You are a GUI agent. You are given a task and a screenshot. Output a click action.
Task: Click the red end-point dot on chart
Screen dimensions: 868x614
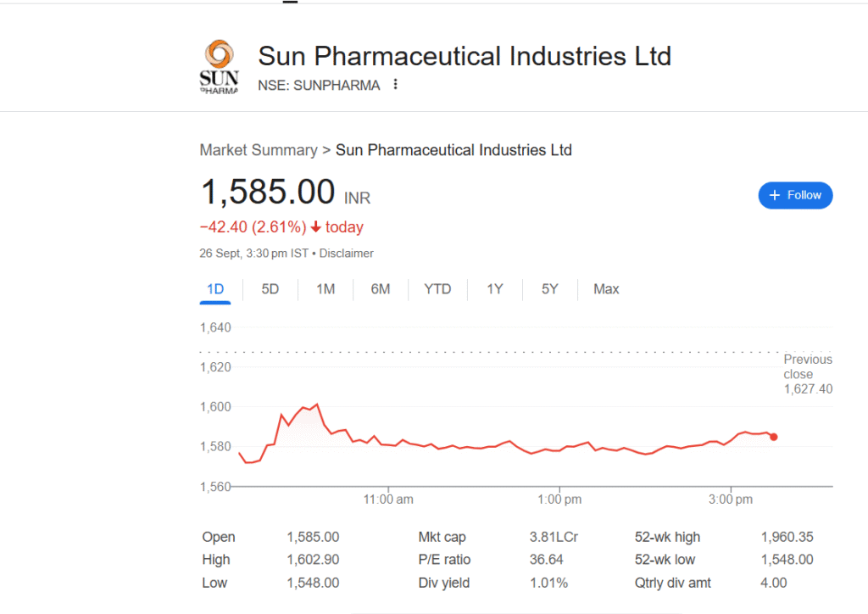[x=773, y=437]
